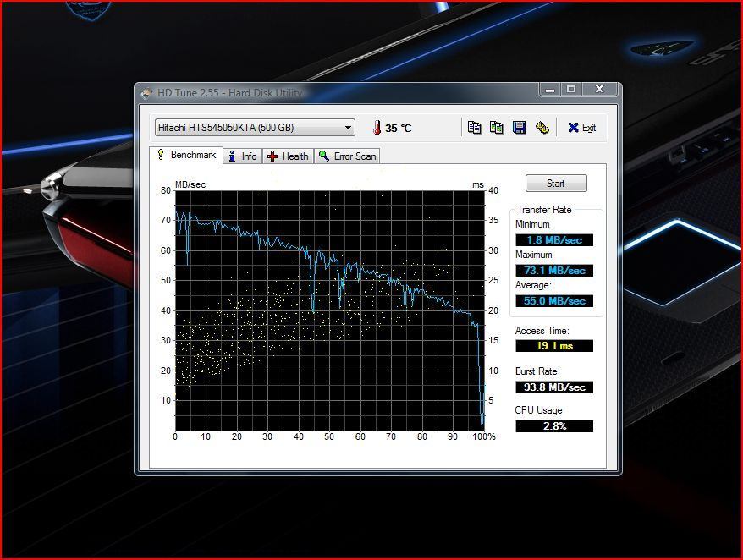Viewport: 743px width, 560px height.
Task: Minimize the HD Tune window
Action: (x=550, y=90)
